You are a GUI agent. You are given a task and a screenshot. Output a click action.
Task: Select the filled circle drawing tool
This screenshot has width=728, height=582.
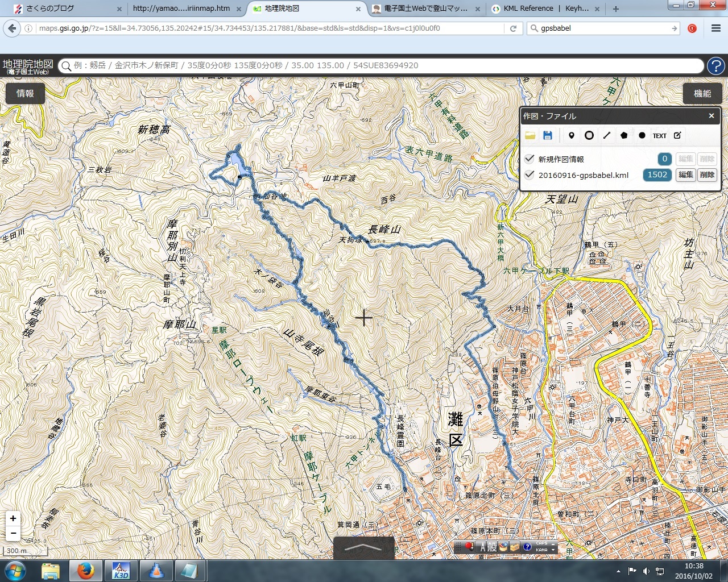tap(642, 135)
